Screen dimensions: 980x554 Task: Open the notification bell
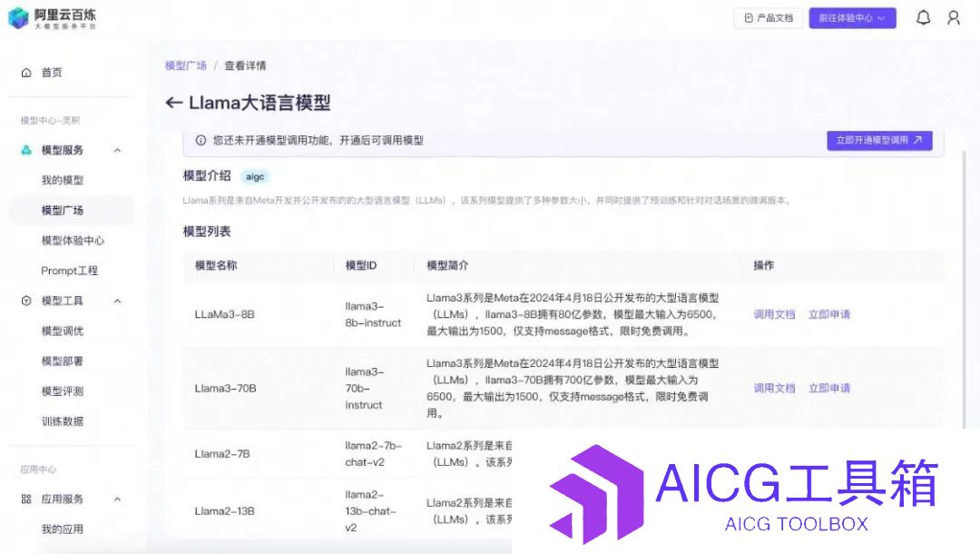(x=923, y=17)
